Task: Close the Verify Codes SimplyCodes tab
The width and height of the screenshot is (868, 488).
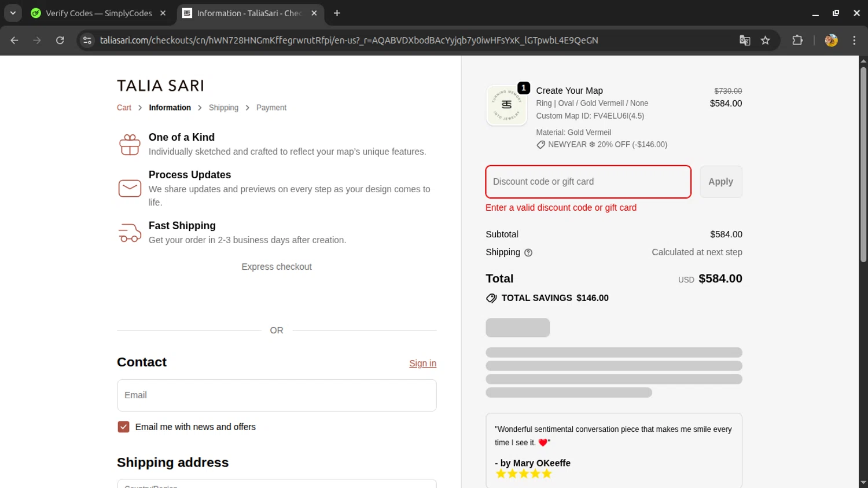Action: (x=163, y=13)
